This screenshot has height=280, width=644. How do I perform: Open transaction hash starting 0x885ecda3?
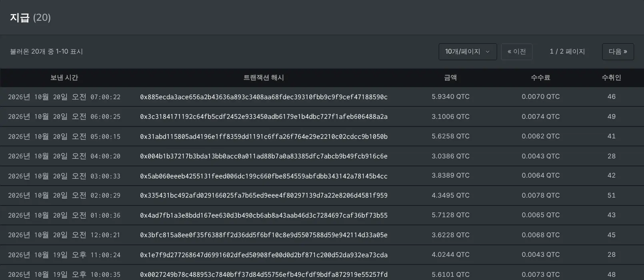tap(264, 97)
